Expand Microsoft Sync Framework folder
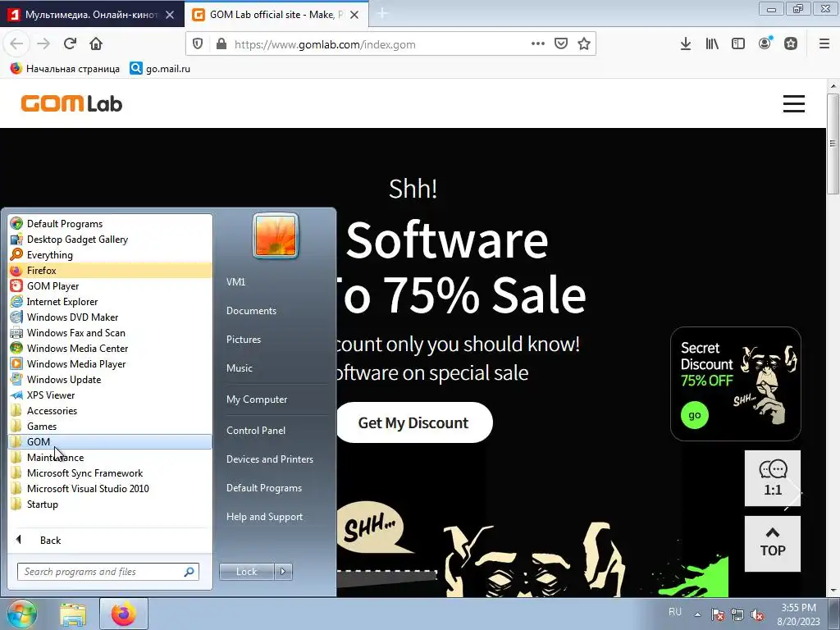The height and width of the screenshot is (630, 840). pos(111,473)
